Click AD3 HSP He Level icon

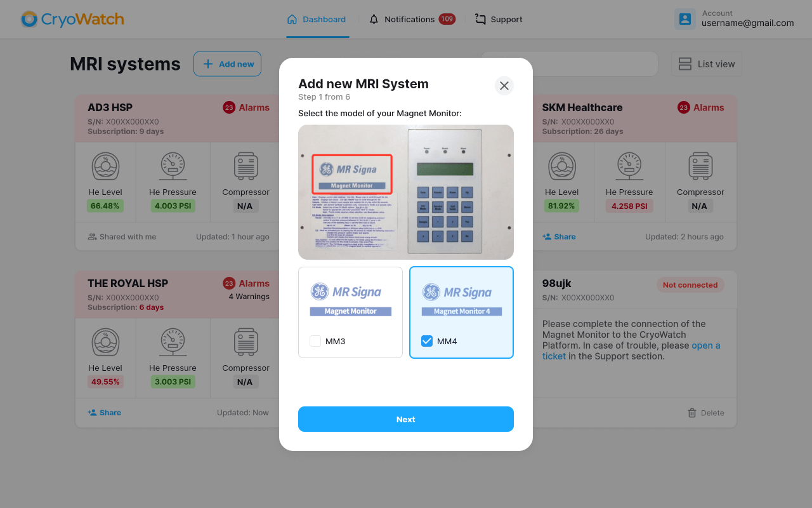point(105,166)
